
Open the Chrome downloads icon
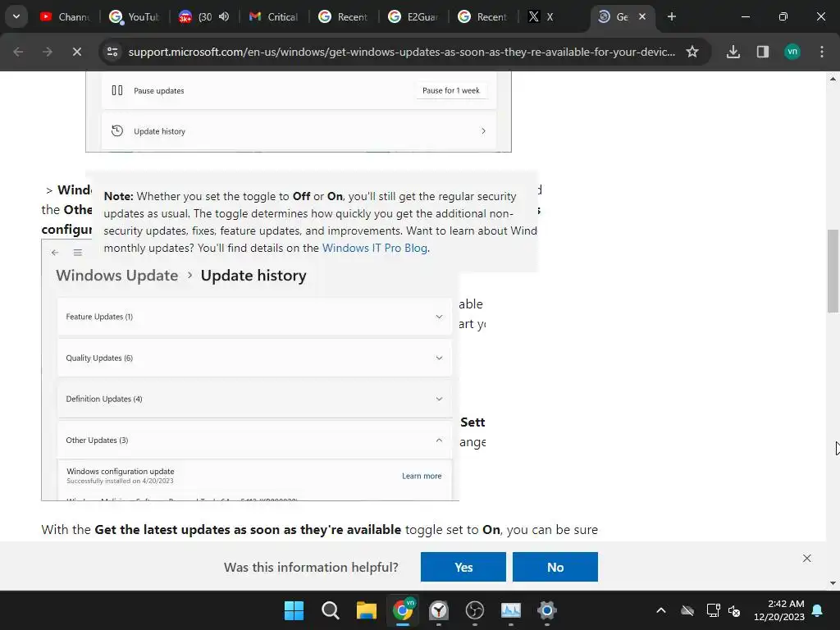[x=733, y=52]
